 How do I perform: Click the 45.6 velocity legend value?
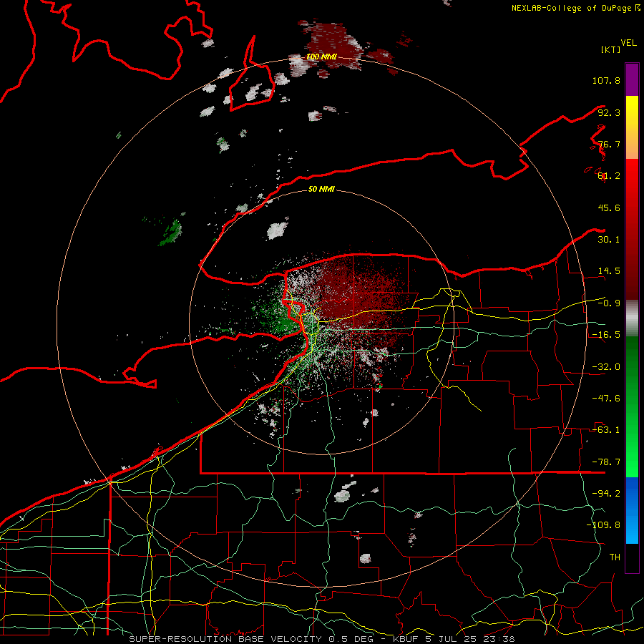[x=609, y=208]
